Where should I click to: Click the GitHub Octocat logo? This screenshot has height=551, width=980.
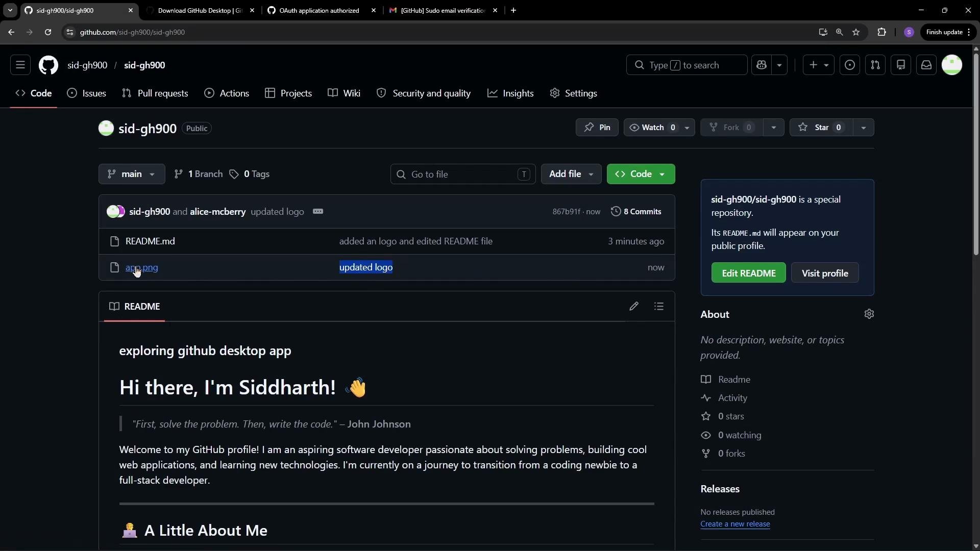coord(48,65)
